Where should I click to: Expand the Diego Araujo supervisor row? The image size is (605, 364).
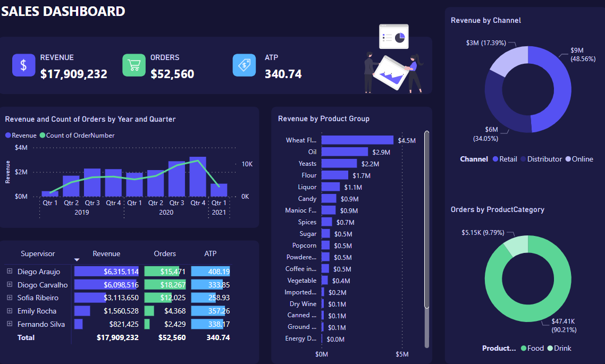tap(10, 272)
